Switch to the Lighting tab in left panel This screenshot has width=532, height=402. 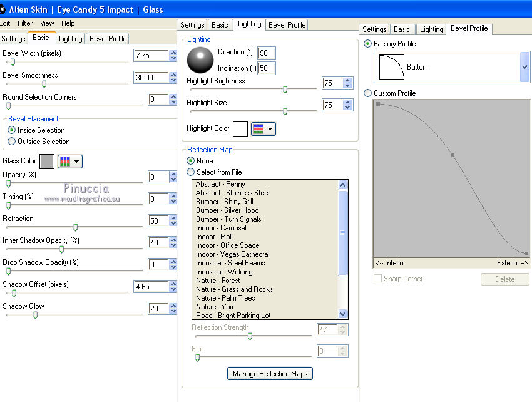(x=70, y=39)
